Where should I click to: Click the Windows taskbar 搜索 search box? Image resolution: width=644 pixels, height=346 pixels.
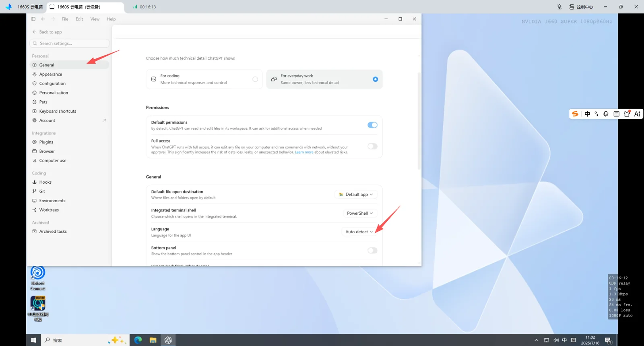85,340
